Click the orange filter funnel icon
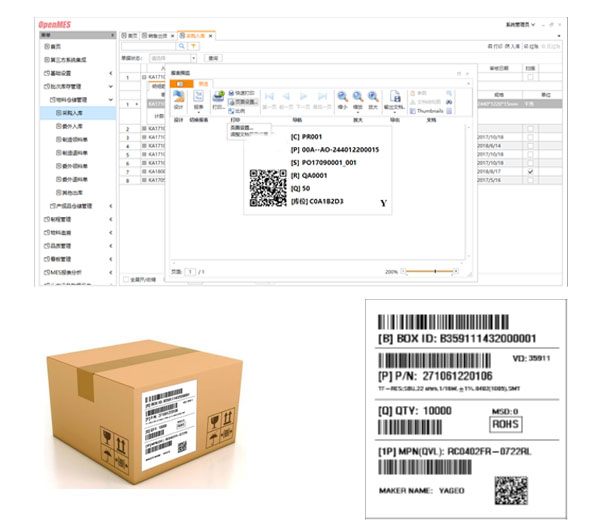Image resolution: width=615 pixels, height=532 pixels. (192, 46)
